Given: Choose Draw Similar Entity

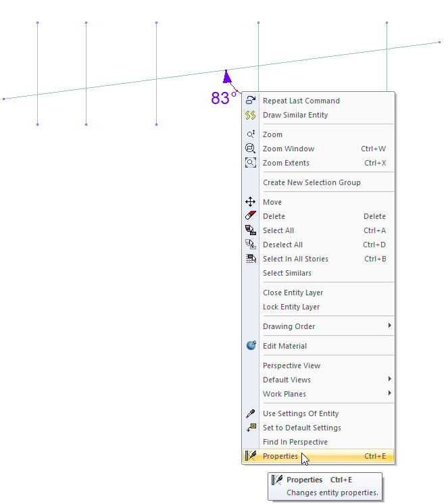Looking at the screenshot, I should tap(318, 115).
